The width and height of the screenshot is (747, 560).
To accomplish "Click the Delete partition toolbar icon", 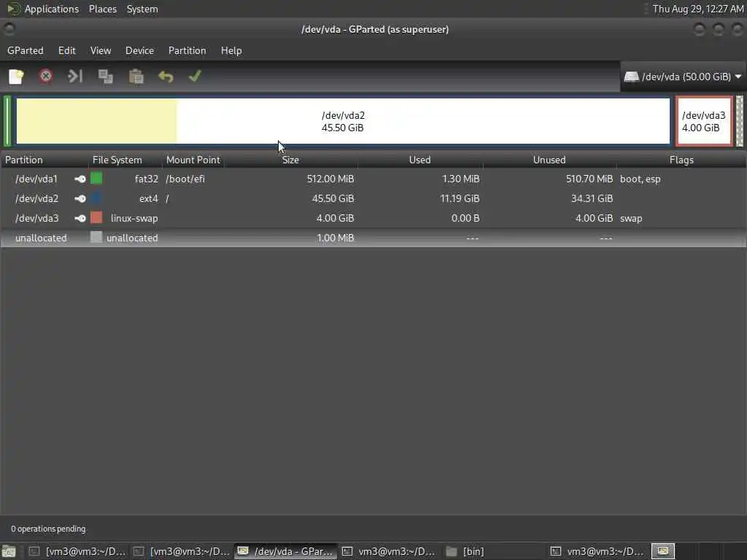I will point(46,76).
